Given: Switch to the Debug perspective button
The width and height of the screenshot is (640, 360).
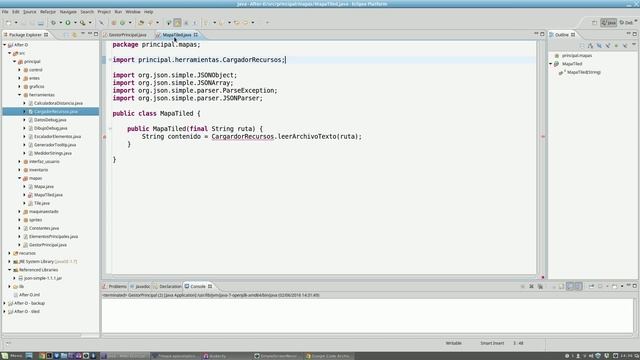Looking at the screenshot, I should (627, 23).
